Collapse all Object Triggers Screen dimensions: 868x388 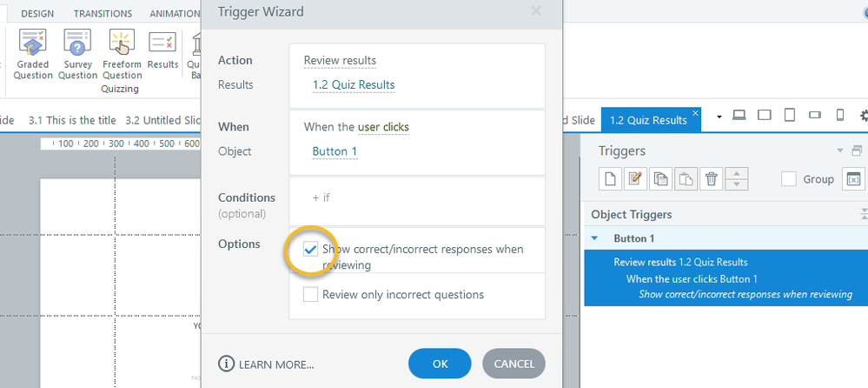[x=865, y=215]
